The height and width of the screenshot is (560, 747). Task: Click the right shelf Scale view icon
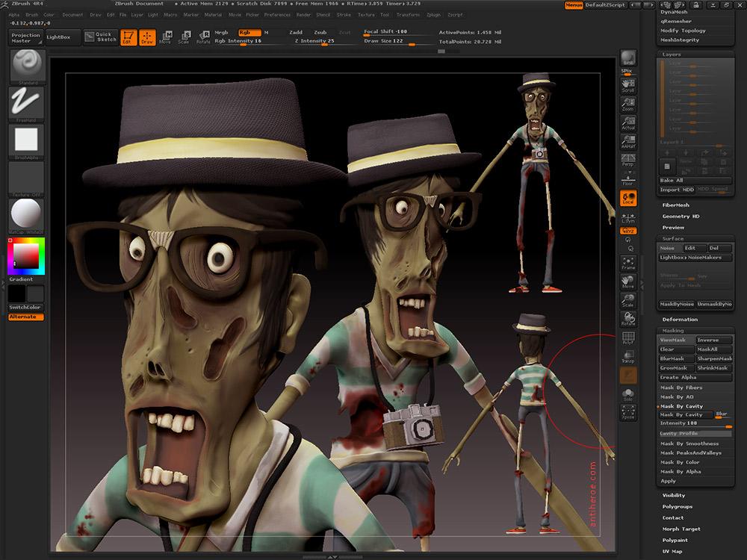(628, 300)
